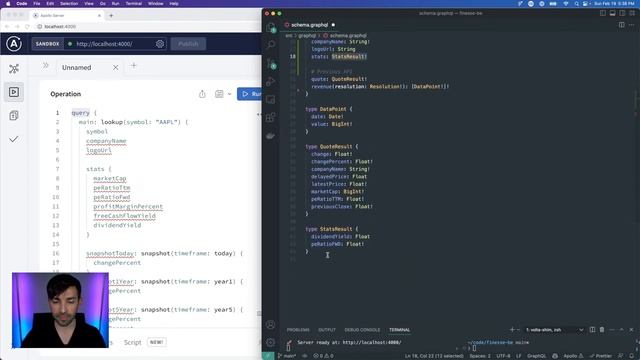Change LF end-of-line sequence
Viewport: 640px width, 360px height.
518,356
